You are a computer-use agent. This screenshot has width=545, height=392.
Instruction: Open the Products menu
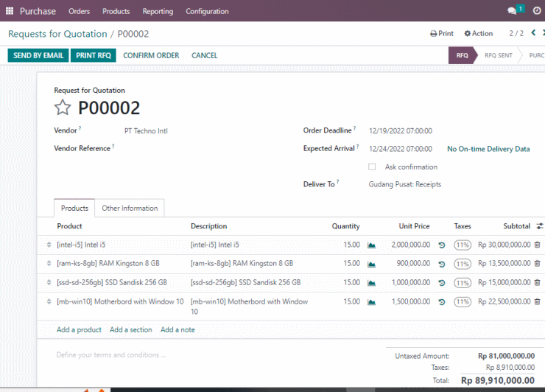116,11
